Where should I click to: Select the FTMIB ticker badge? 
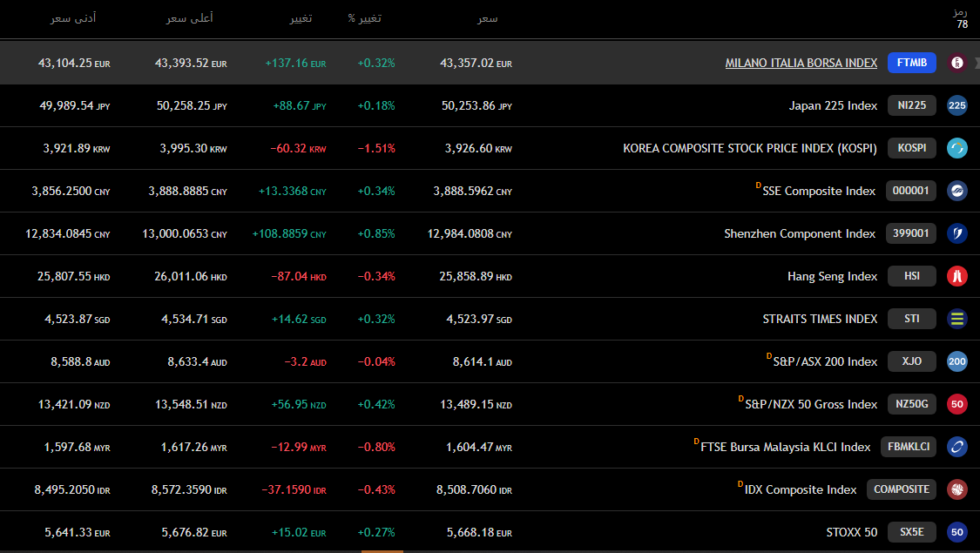tap(912, 63)
